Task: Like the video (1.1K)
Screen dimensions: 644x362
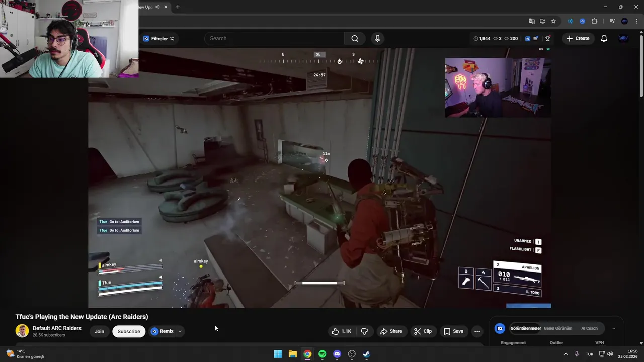Action: pos(342,331)
